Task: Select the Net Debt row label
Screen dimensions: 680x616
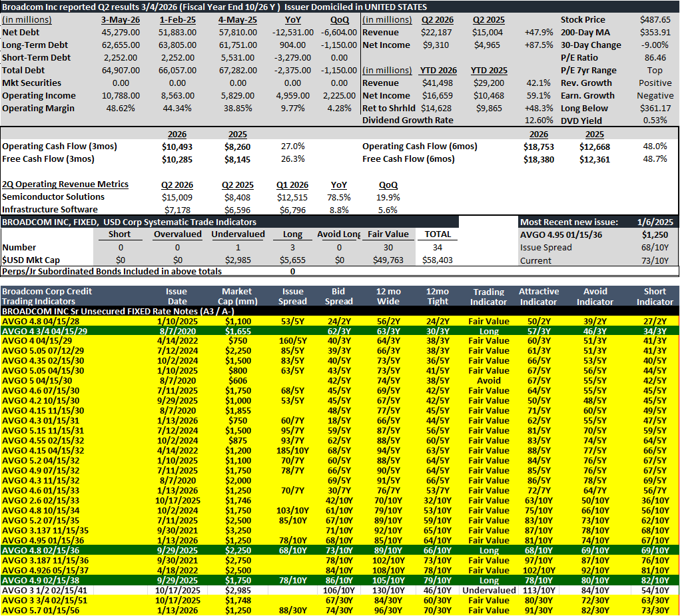Action: pos(21,33)
